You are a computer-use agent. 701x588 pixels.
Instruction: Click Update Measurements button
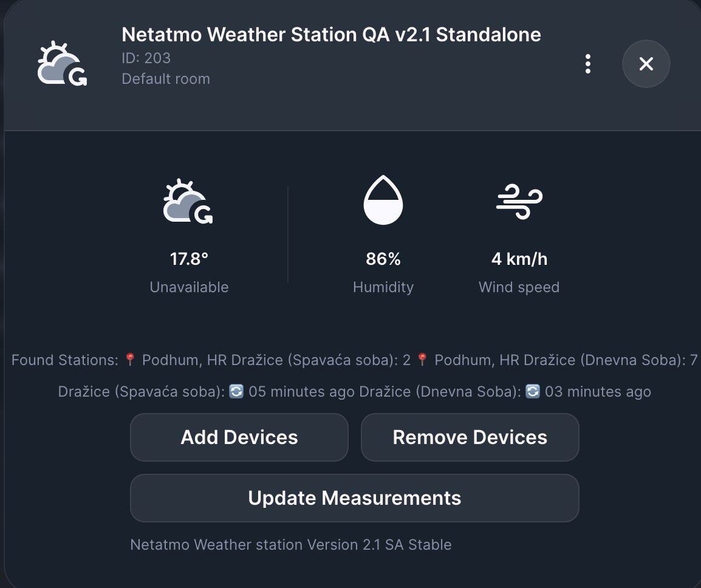(x=355, y=498)
